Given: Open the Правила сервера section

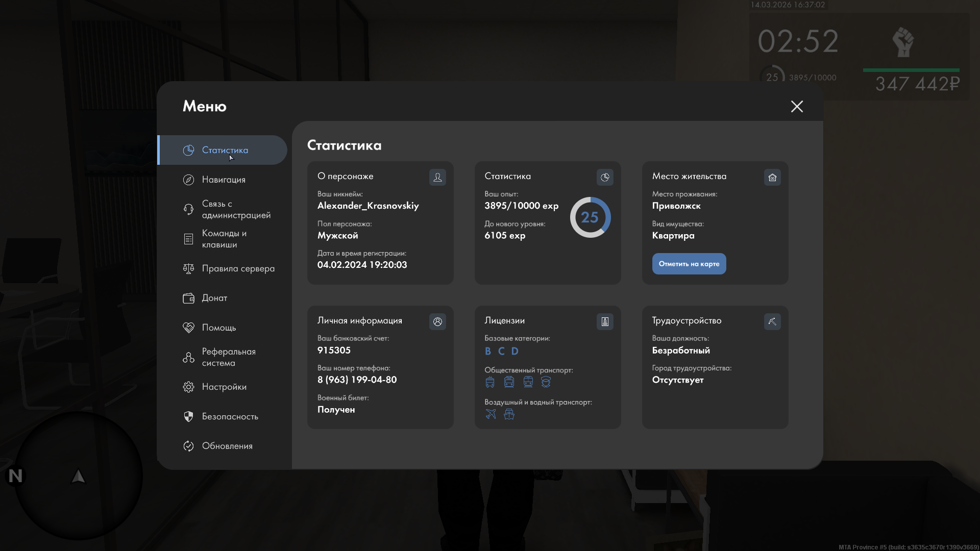Looking at the screenshot, I should click(238, 268).
